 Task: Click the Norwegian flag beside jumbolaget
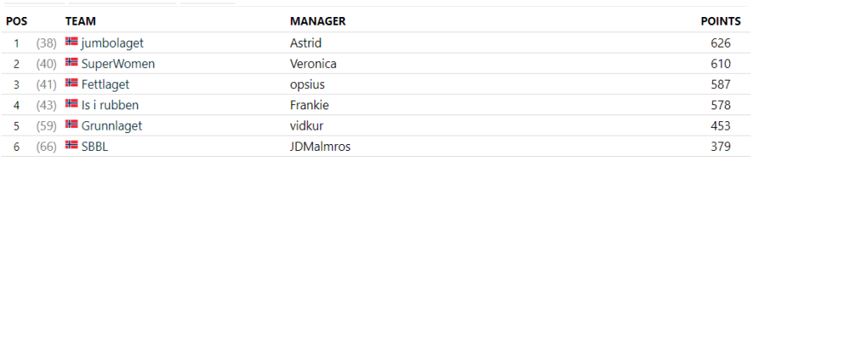point(71,42)
